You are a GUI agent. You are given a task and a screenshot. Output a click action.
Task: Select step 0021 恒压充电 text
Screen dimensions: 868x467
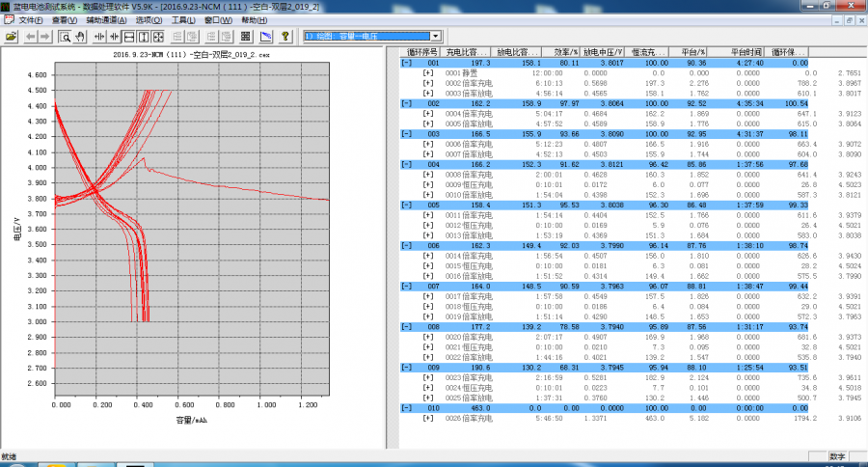point(469,347)
